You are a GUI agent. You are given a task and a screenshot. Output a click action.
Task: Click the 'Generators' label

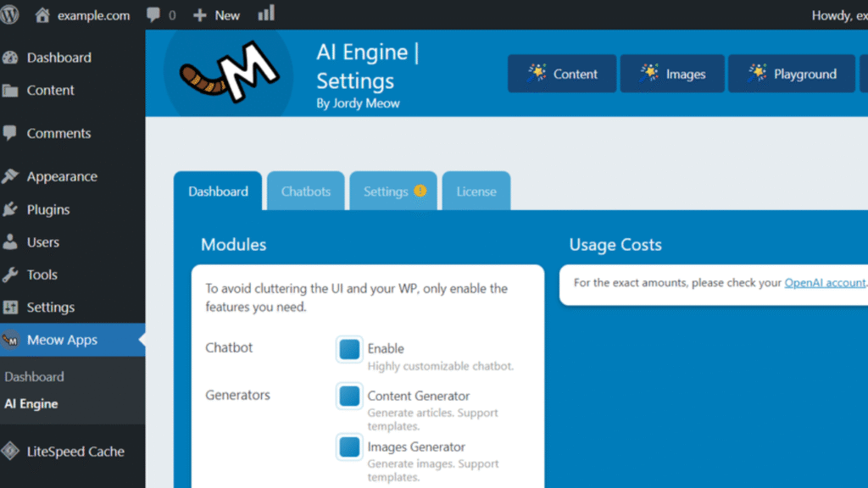coord(237,395)
